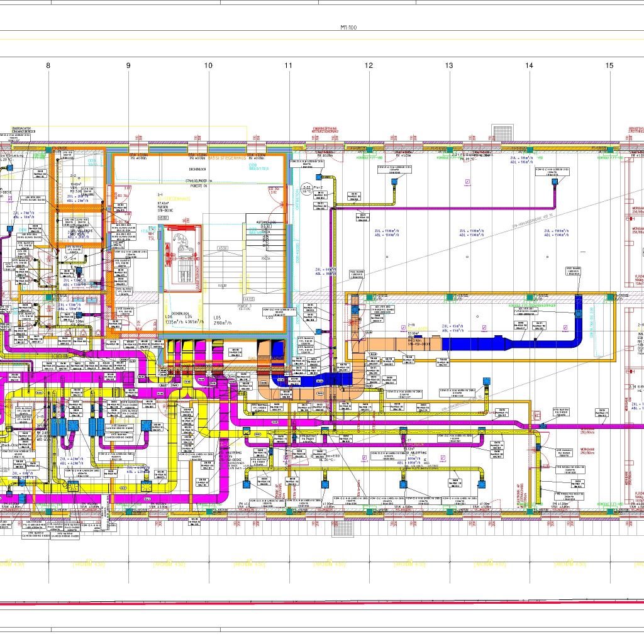Select the blue air outlet below axis 12
This screenshot has width=644, height=644.
394,182
